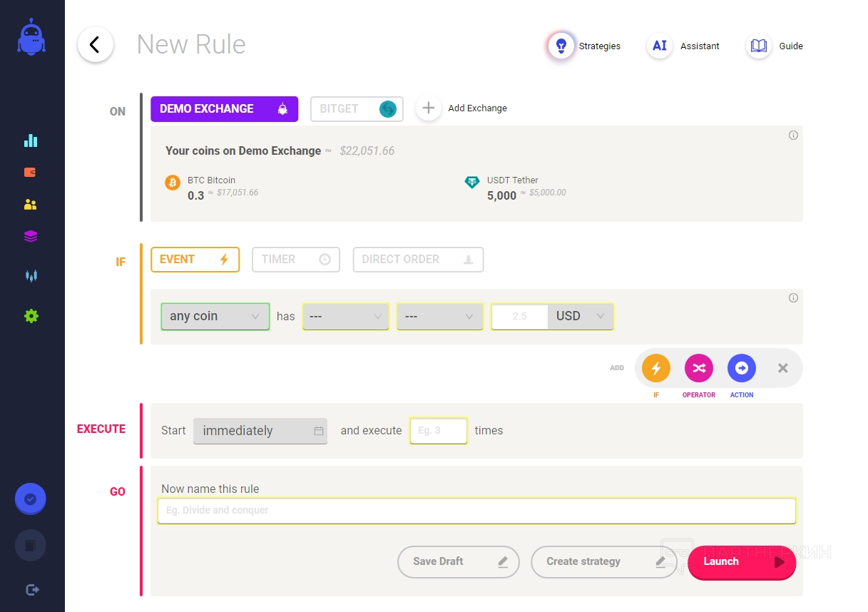Screen dimensions: 868x612
Task: Open the purple stacked layers icon
Action: 31,236
